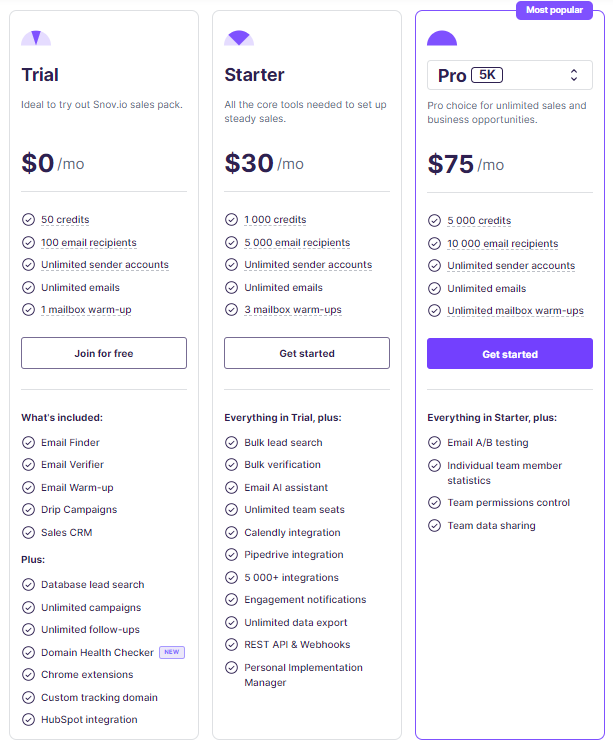Click the purple Get started button for Pro
613x752 pixels.
510,354
